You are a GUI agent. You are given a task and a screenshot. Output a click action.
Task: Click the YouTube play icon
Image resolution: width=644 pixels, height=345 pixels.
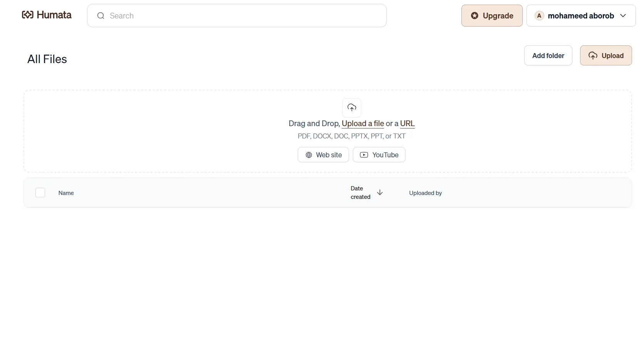(364, 155)
